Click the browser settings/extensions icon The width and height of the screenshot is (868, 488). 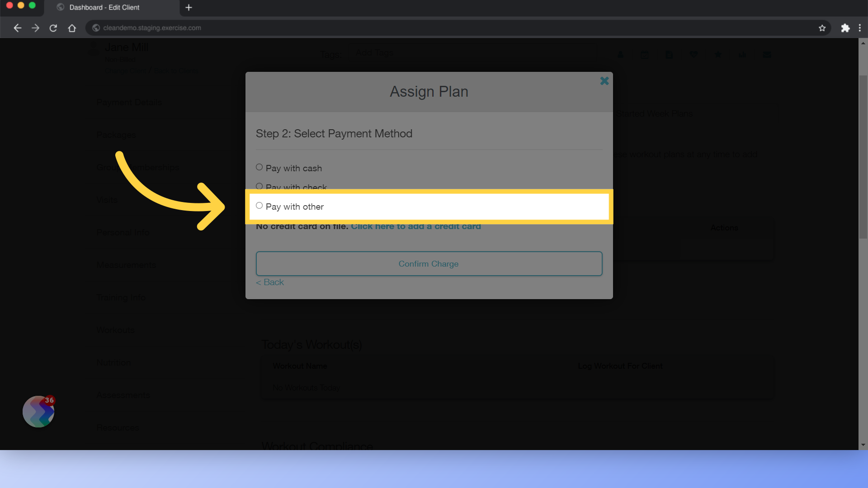[845, 28]
